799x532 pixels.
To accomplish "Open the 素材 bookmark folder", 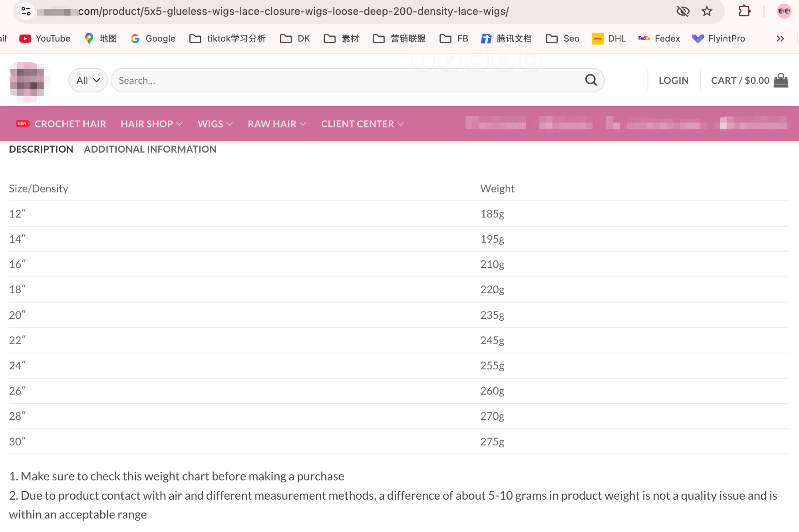I will pos(341,38).
